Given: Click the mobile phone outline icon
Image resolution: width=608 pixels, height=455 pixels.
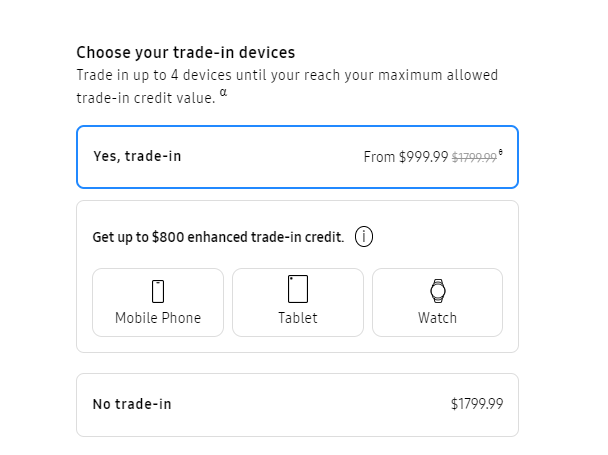Looking at the screenshot, I should tap(158, 291).
